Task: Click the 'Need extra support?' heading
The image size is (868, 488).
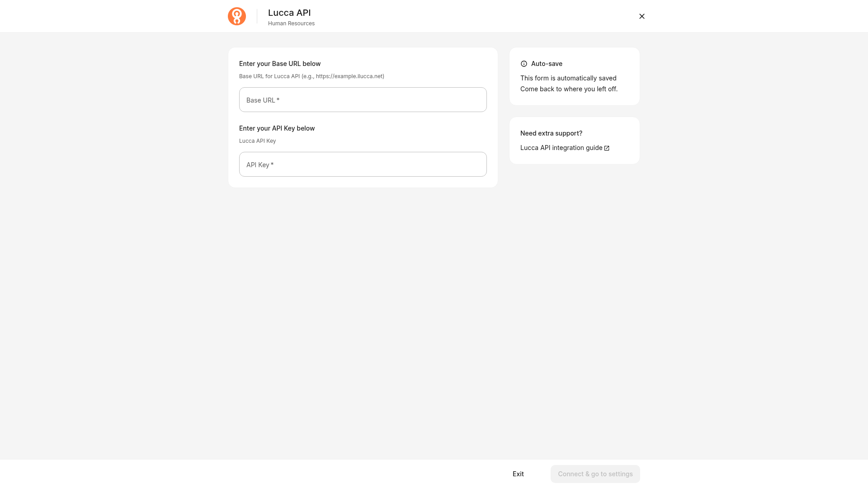Action: coord(551,133)
